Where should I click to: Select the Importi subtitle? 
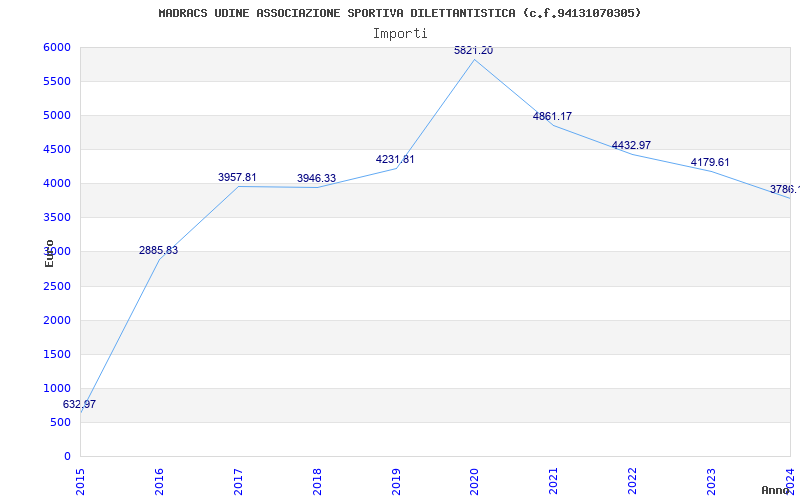400,34
